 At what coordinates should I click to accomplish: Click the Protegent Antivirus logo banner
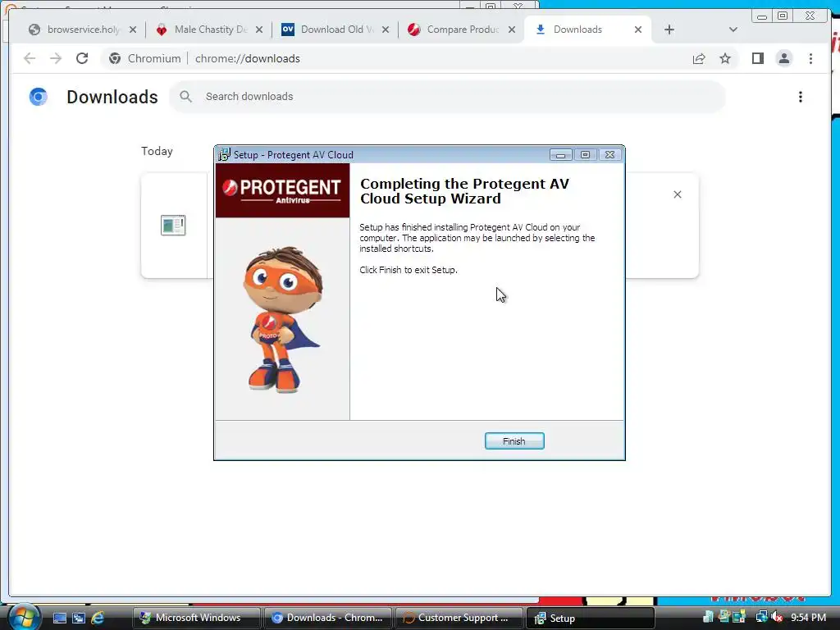pyautogui.click(x=282, y=190)
